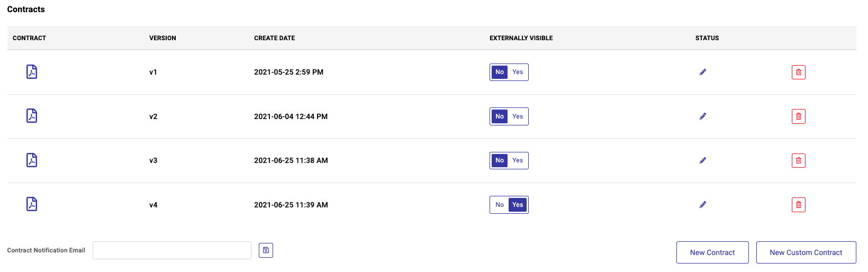Open the v4 contract PDF icon
This screenshot has width=868, height=272.
point(32,204)
